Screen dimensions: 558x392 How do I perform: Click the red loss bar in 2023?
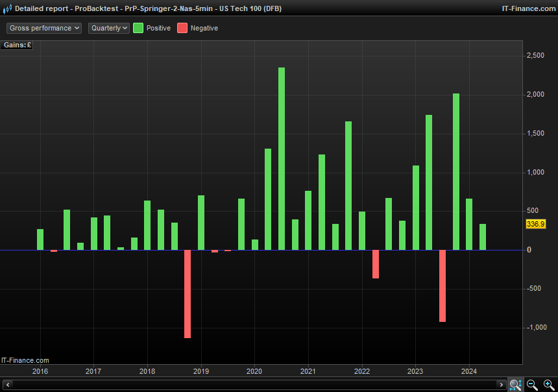click(x=443, y=286)
